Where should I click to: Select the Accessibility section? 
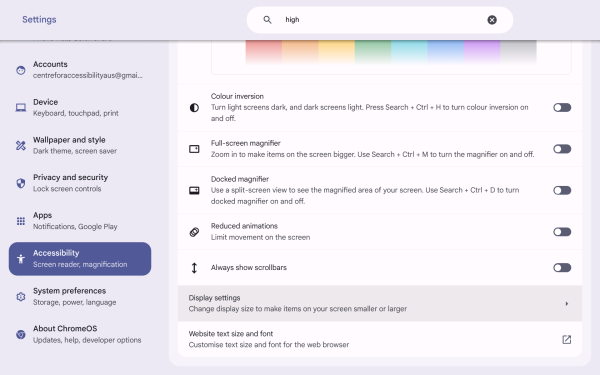click(x=80, y=259)
